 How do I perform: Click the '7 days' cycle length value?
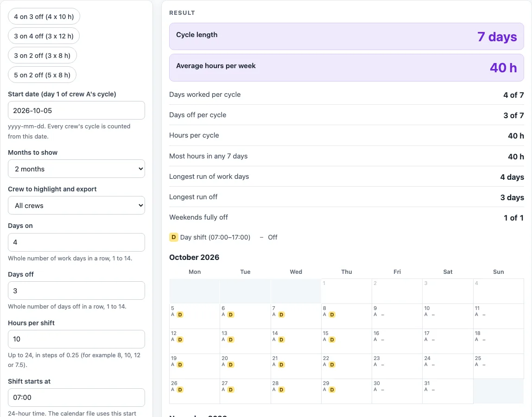(497, 36)
